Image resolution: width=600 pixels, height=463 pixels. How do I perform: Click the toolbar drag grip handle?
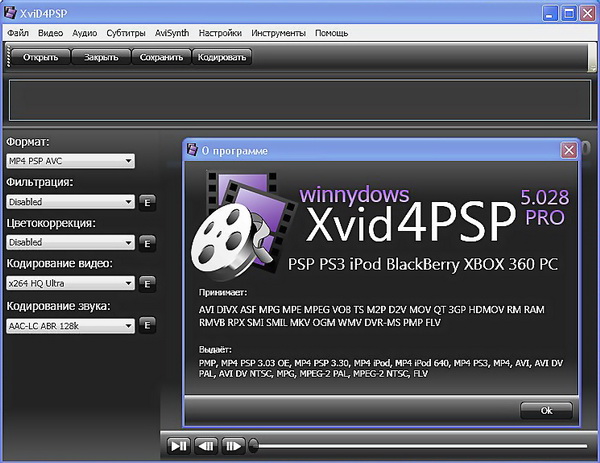(x=8, y=56)
